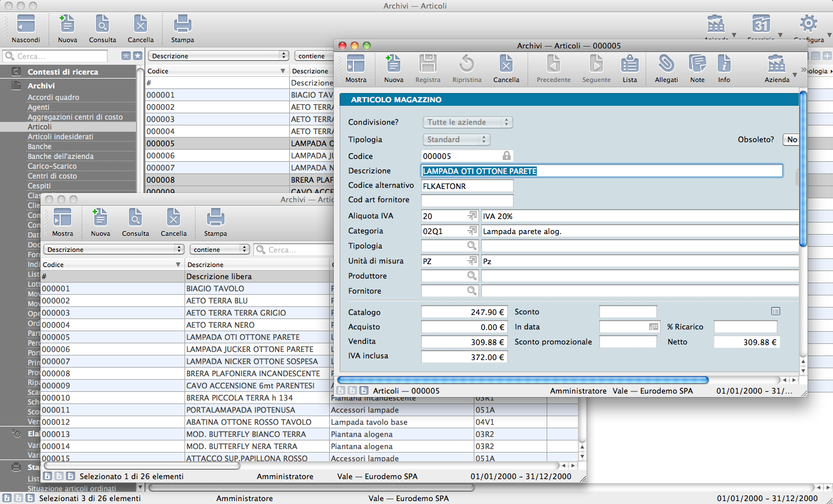This screenshot has height=504, width=833.
Task: Expand the Tipologia Standard dropdown
Action: (x=456, y=140)
